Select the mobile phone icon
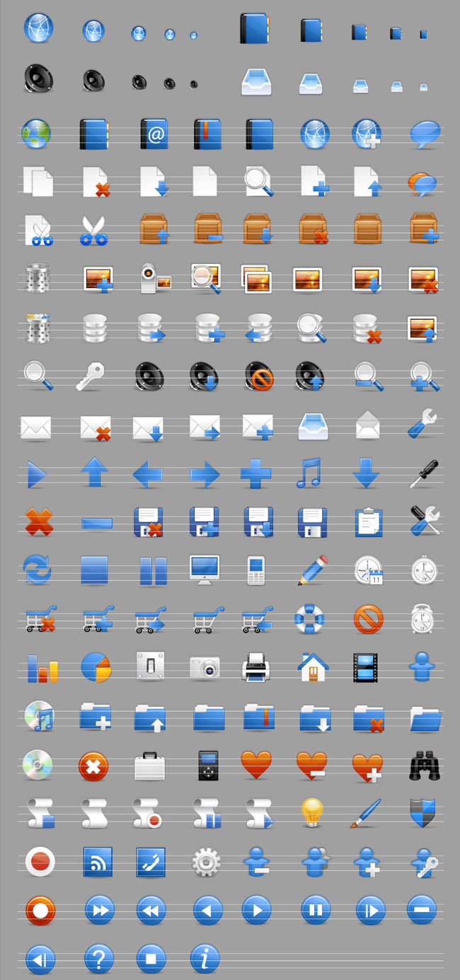Viewport: 460px width, 980px height. click(256, 570)
